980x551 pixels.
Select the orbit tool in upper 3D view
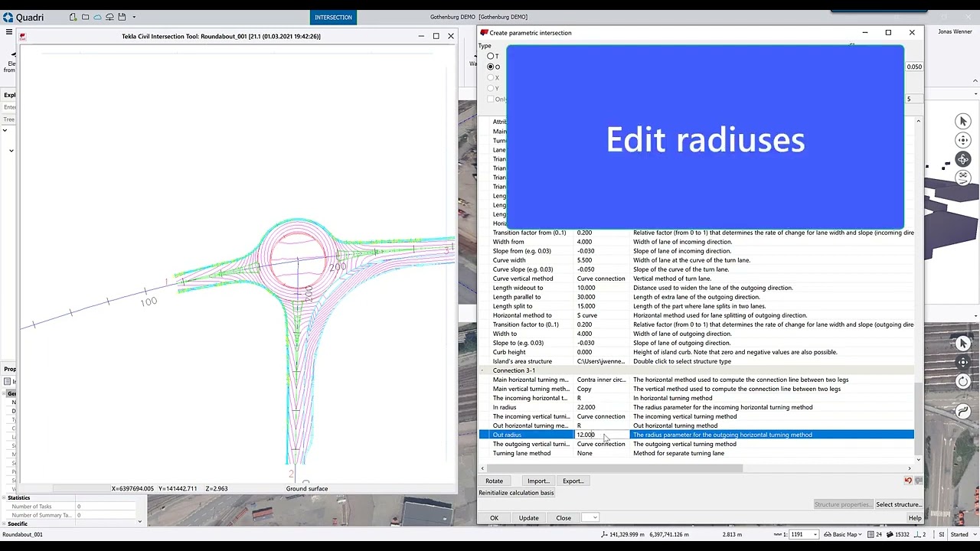click(x=963, y=159)
